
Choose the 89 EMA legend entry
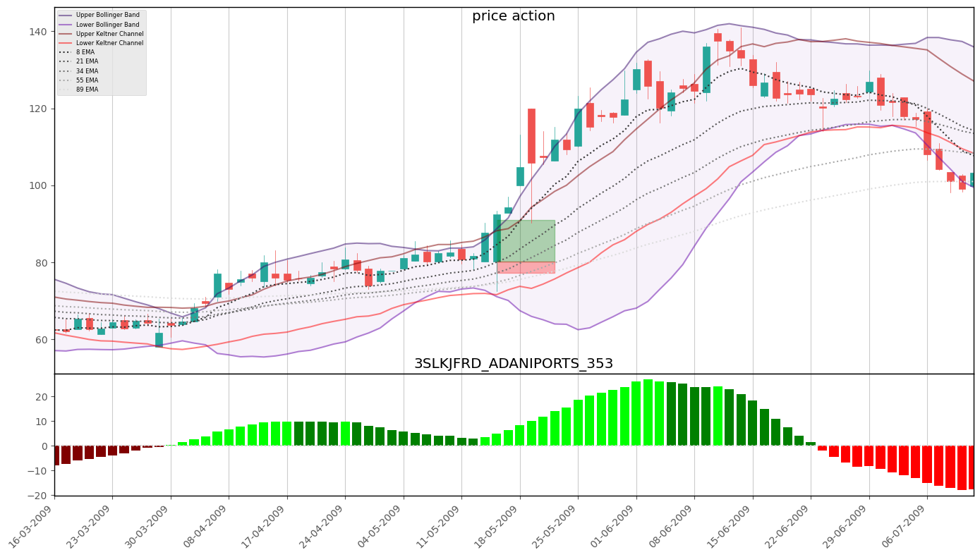pyautogui.click(x=86, y=90)
